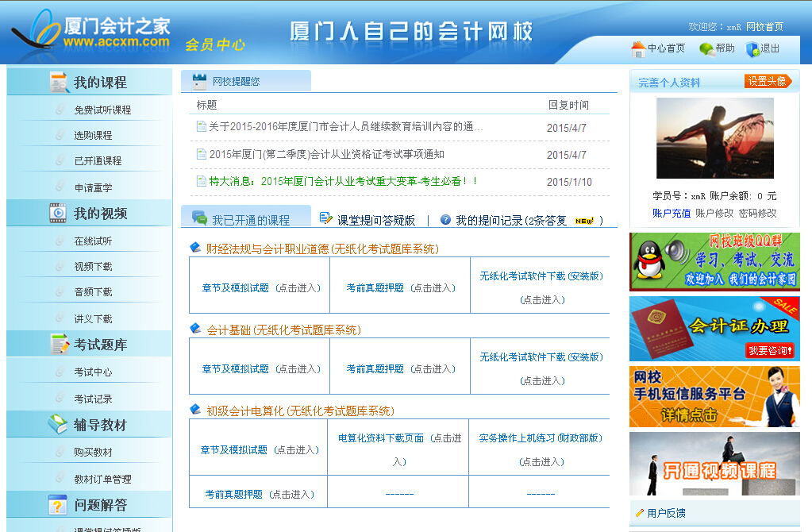The width and height of the screenshot is (812, 532).
Task: Click the shield icon next to 退出
Action: pos(752,49)
